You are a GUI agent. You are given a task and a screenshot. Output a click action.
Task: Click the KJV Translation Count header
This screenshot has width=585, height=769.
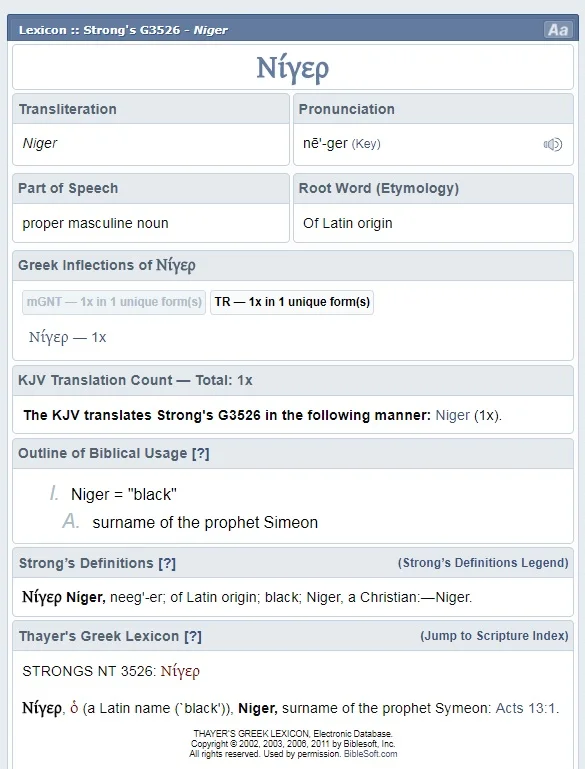pos(135,381)
